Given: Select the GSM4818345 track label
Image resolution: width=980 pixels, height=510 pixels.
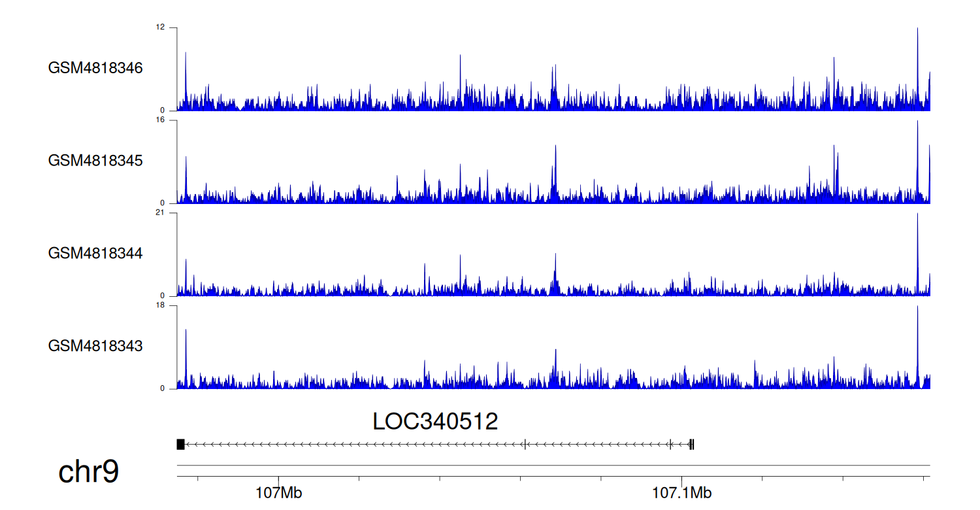Looking at the screenshot, I should (95, 161).
